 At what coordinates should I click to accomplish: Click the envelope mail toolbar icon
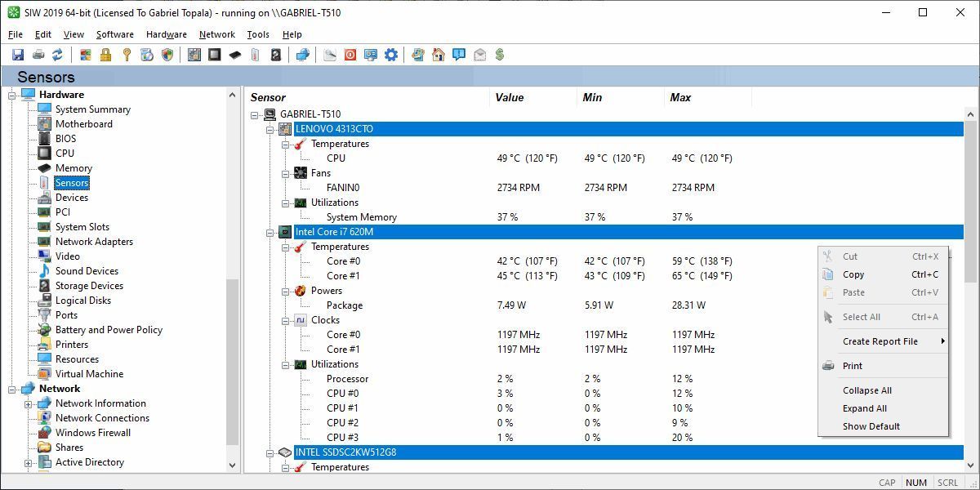pyautogui.click(x=479, y=55)
